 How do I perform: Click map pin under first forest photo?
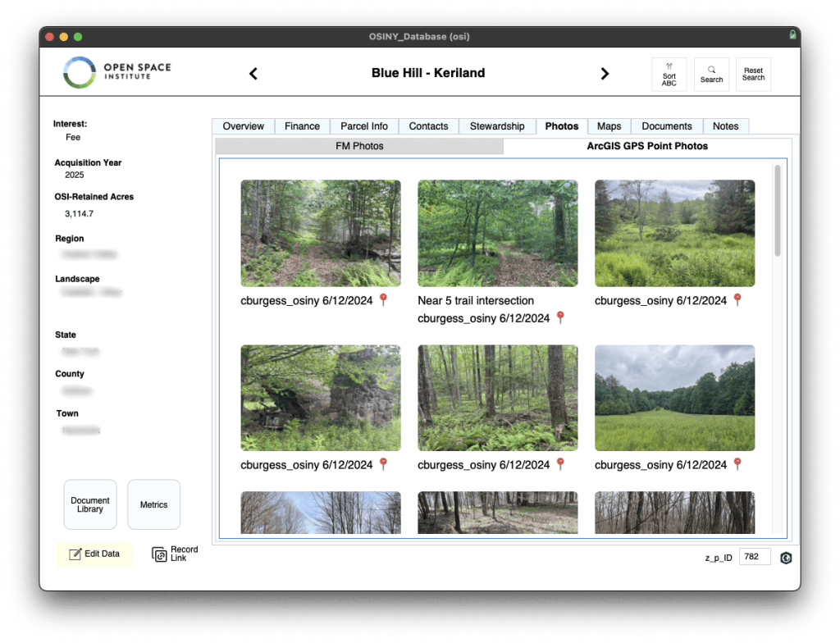click(x=382, y=300)
